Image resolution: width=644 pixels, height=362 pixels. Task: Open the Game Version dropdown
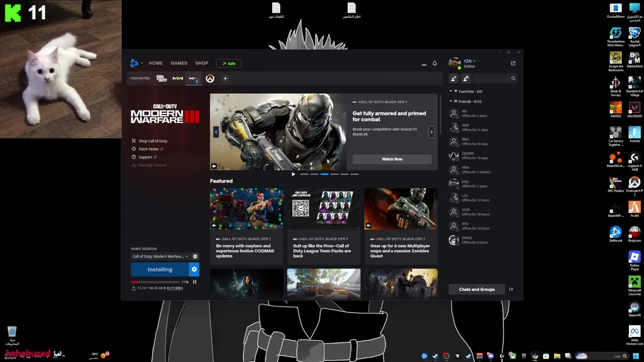(160, 256)
